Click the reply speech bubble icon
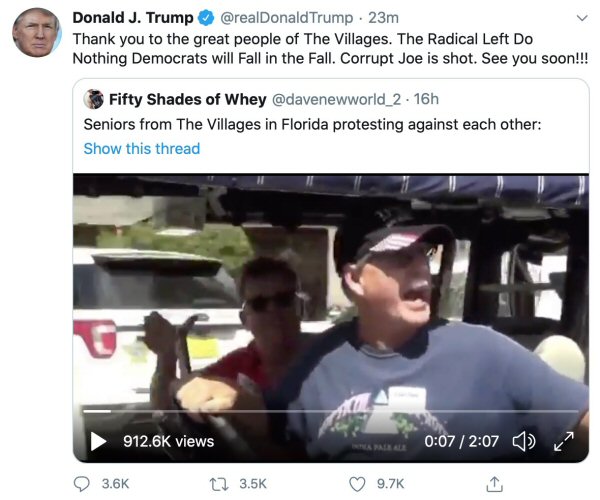This screenshot has width=600, height=500. [x=82, y=483]
